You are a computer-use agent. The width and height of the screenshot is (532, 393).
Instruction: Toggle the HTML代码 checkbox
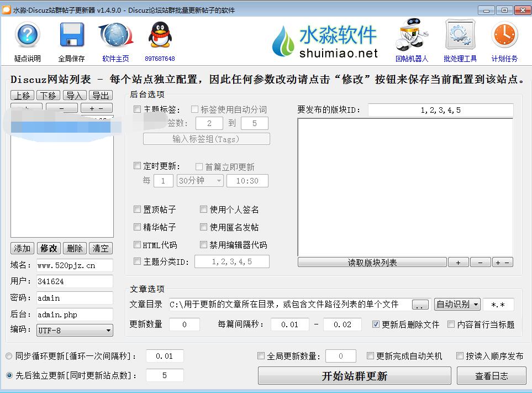(137, 245)
